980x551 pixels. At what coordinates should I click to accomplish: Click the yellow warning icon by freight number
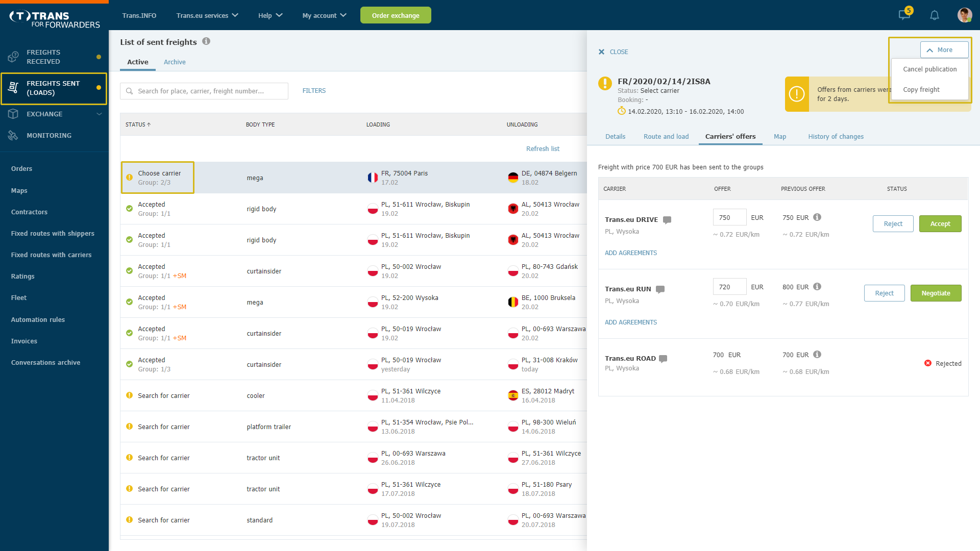click(605, 83)
